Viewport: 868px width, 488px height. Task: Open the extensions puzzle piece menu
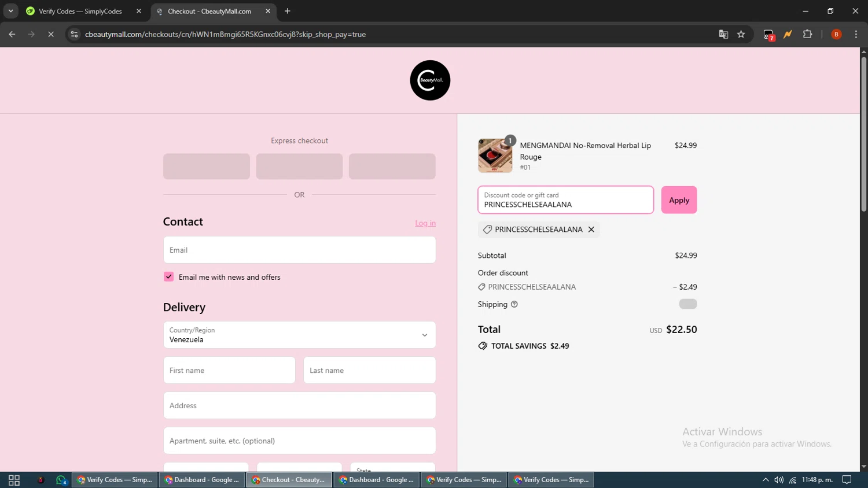click(x=807, y=34)
